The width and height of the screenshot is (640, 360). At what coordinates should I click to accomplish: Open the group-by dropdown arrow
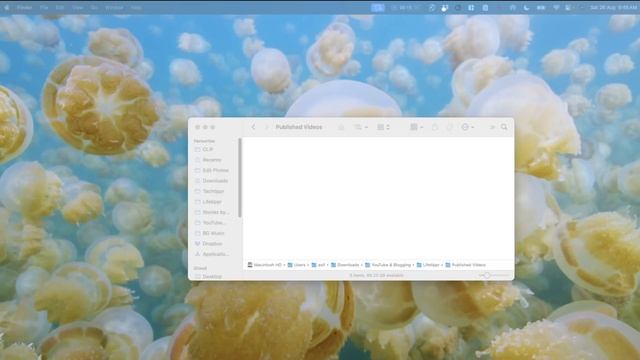pyautogui.click(x=422, y=127)
